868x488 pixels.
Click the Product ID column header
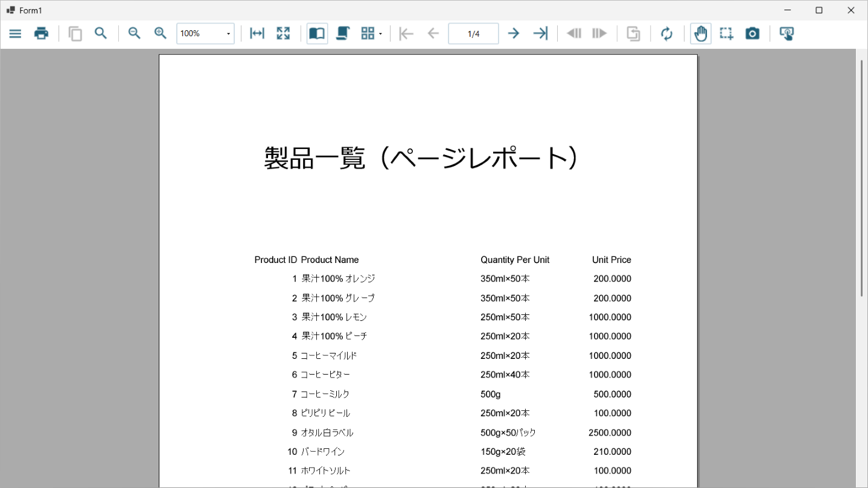[276, 260]
